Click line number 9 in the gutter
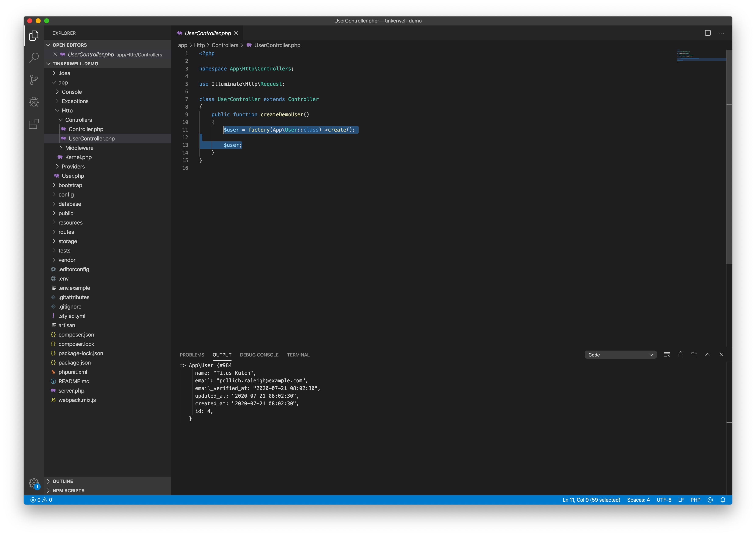The width and height of the screenshot is (756, 536). click(x=186, y=115)
